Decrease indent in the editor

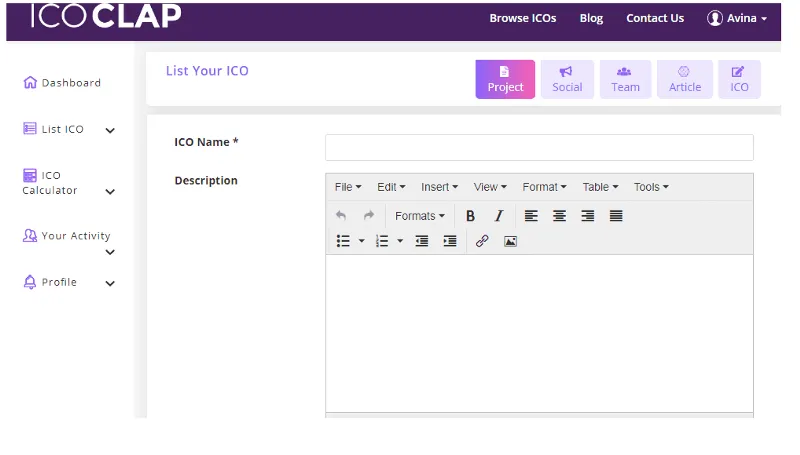point(421,241)
